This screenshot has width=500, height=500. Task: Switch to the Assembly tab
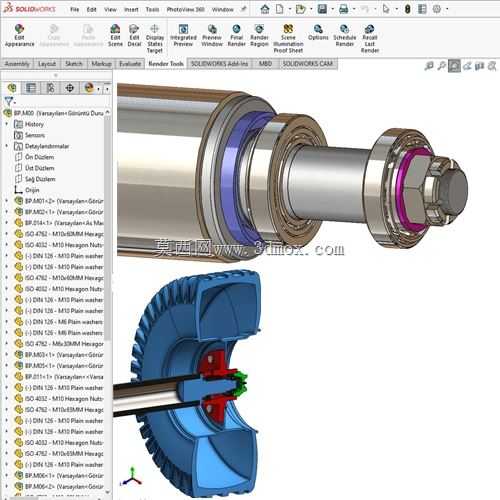pyautogui.click(x=17, y=64)
